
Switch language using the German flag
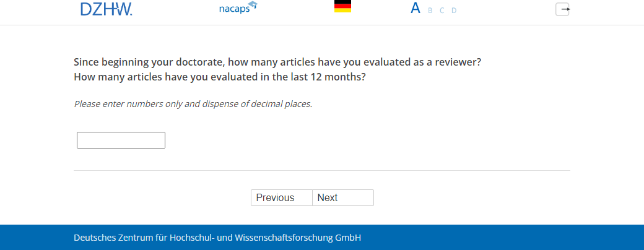(x=342, y=7)
